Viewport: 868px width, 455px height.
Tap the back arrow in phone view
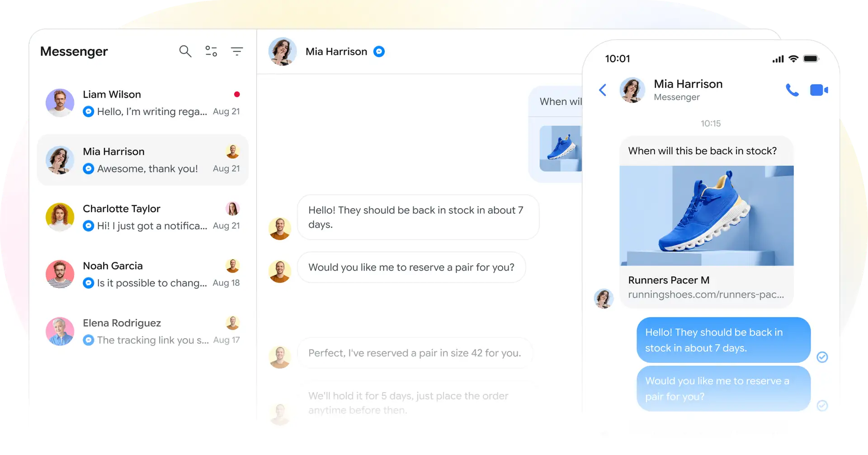pos(603,90)
